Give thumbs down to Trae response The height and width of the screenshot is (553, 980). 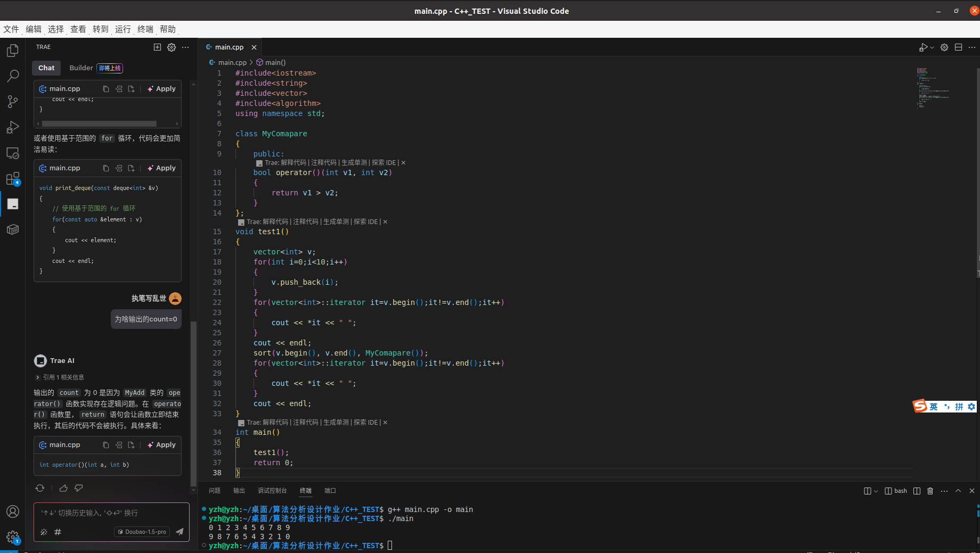[79, 488]
